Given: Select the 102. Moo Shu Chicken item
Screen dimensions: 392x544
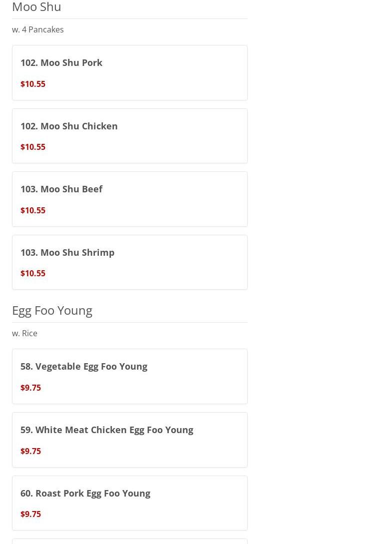Looking at the screenshot, I should click(69, 126).
